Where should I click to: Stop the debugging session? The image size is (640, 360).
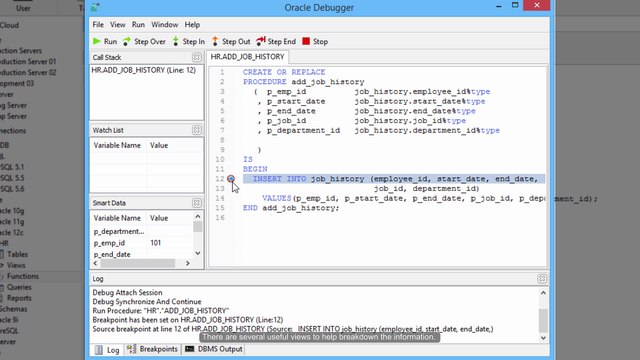tap(315, 42)
